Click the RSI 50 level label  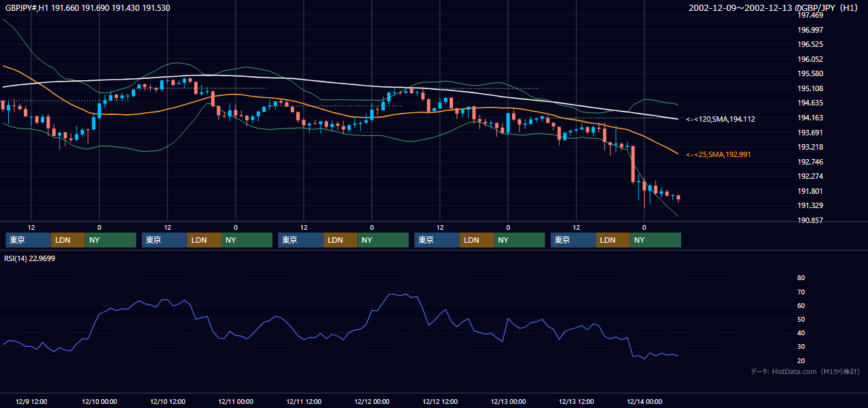tap(801, 319)
